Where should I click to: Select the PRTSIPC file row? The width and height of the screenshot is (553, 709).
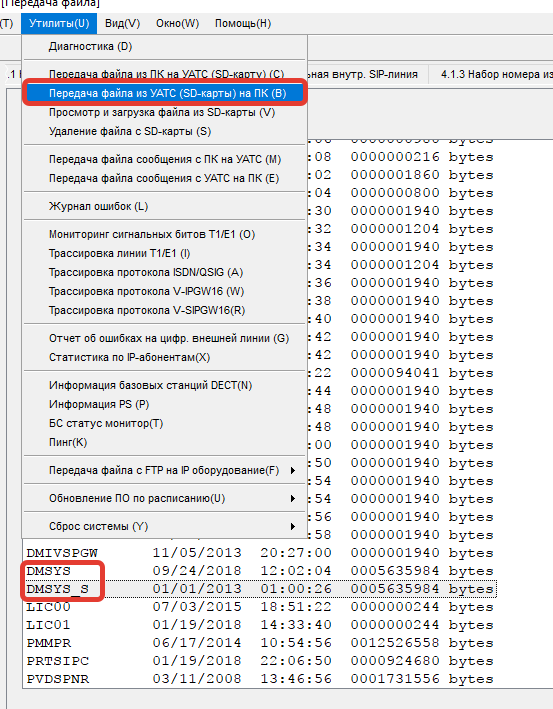pos(260,661)
